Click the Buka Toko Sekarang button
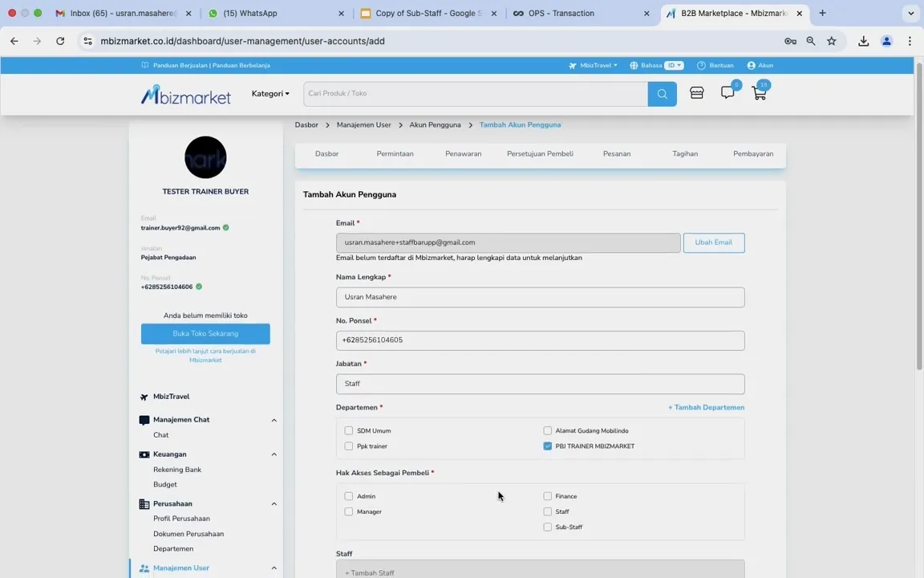 click(205, 333)
